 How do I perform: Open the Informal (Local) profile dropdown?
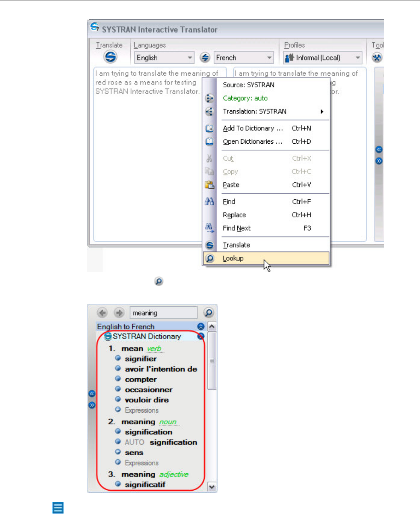323,58
